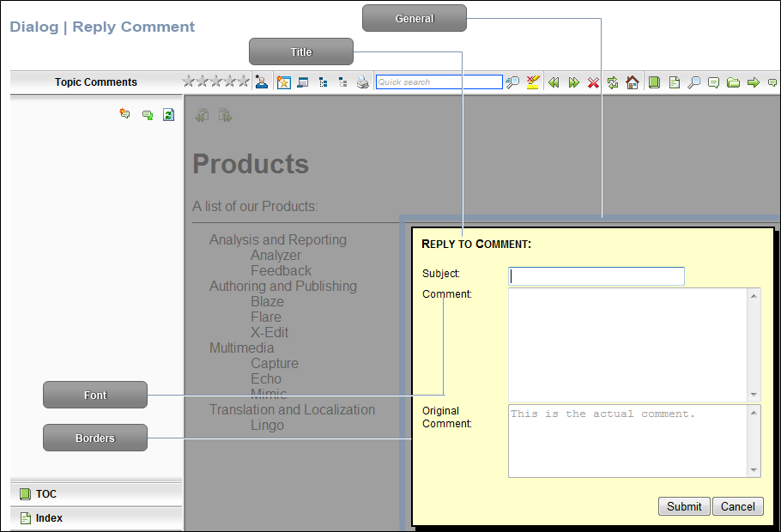781x532 pixels.
Task: Submit the reply comment
Action: pyautogui.click(x=684, y=506)
